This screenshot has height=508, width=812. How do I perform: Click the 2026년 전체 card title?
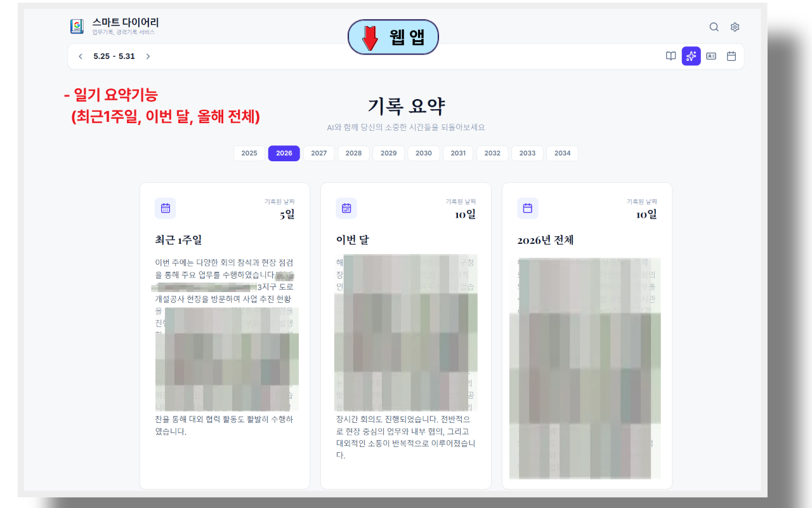click(546, 241)
